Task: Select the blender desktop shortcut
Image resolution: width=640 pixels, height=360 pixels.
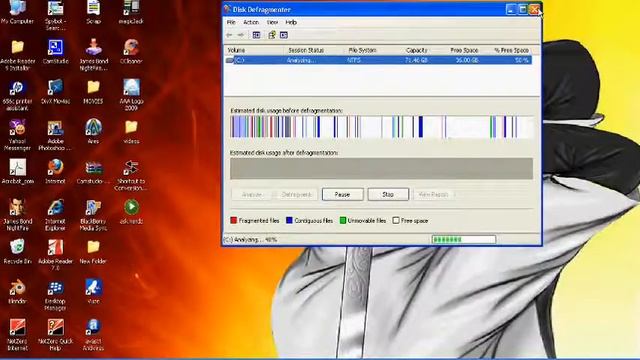Action: pyautogui.click(x=17, y=291)
